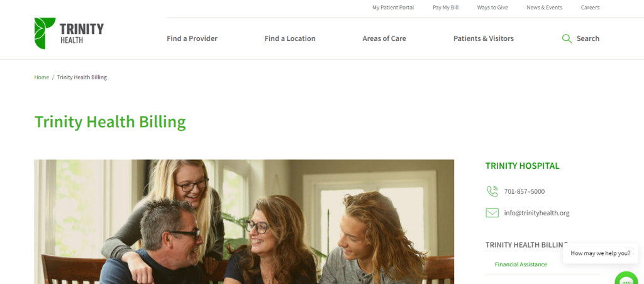Click the search magnifier icon
Image resolution: width=644 pixels, height=284 pixels.
567,38
